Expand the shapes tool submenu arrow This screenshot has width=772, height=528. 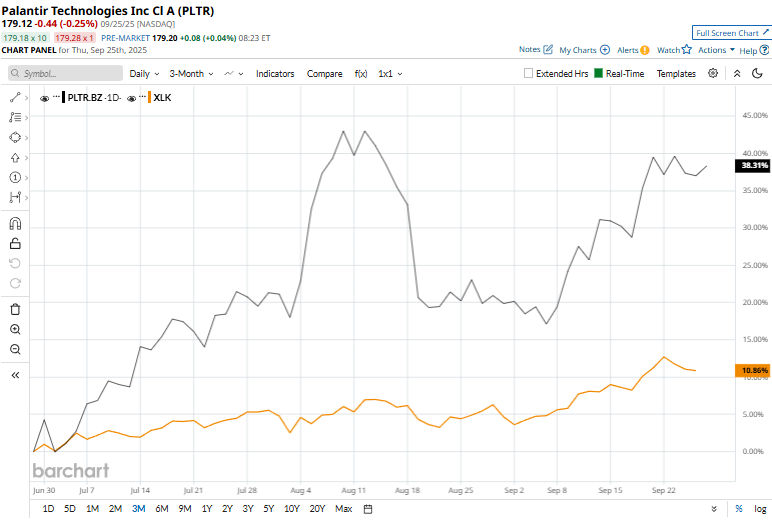click(x=26, y=138)
